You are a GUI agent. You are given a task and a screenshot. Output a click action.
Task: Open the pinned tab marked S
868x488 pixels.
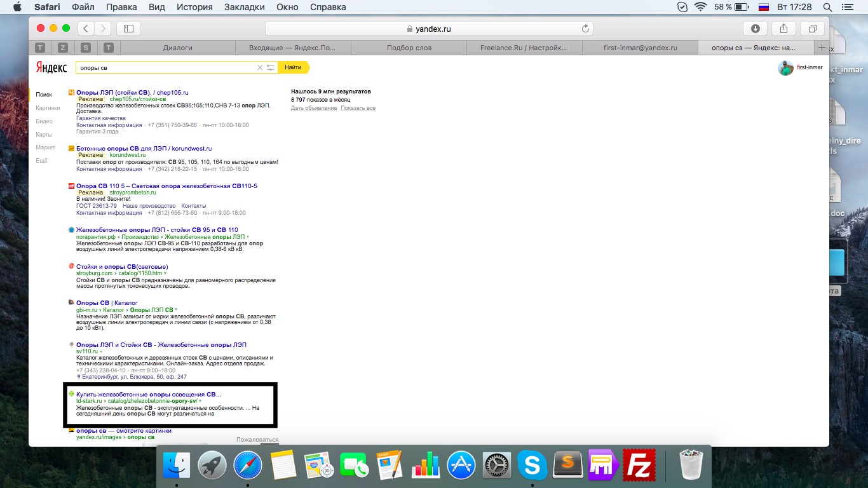click(86, 48)
